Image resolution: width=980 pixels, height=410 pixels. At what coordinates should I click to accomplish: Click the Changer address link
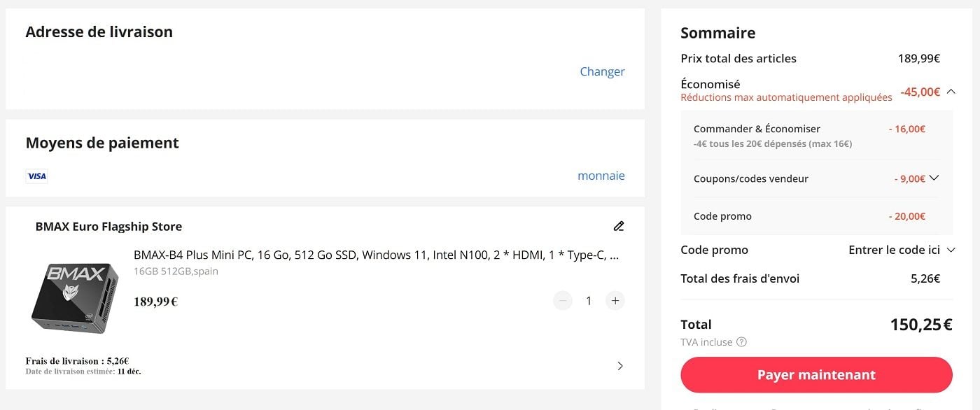(x=602, y=71)
